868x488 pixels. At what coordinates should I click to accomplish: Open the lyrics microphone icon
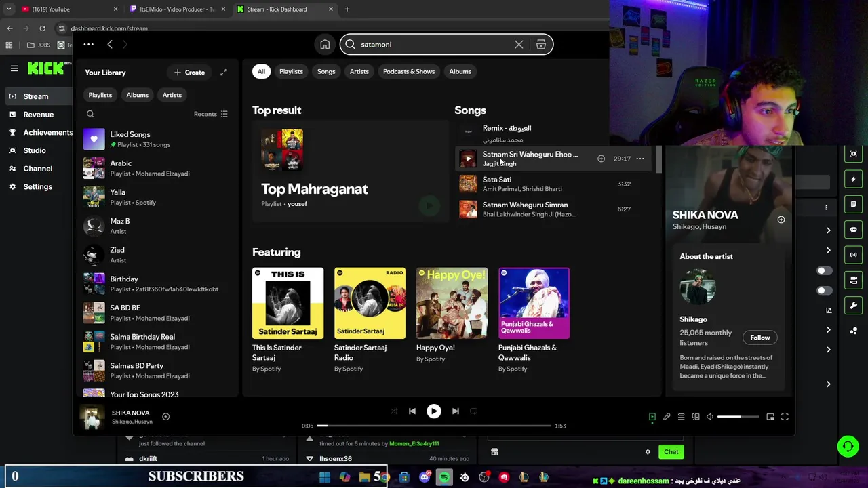coord(667,417)
